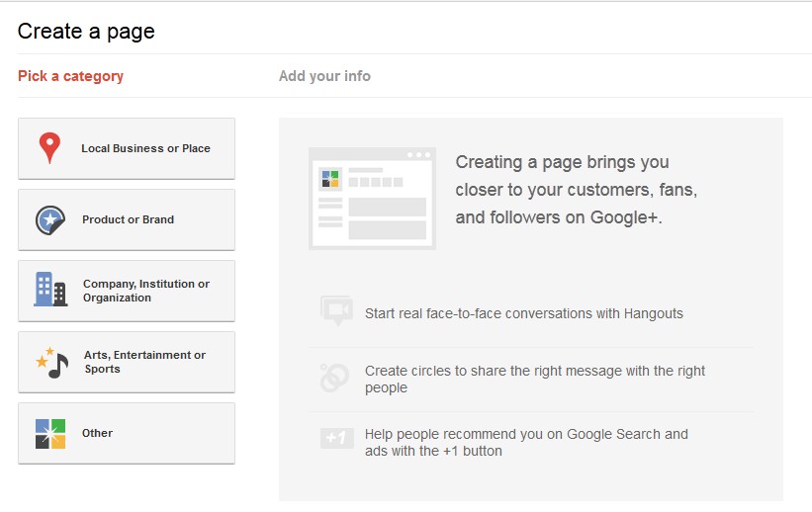Image resolution: width=812 pixels, height=512 pixels.
Task: Click the red map pin icon
Action: pos(49,148)
